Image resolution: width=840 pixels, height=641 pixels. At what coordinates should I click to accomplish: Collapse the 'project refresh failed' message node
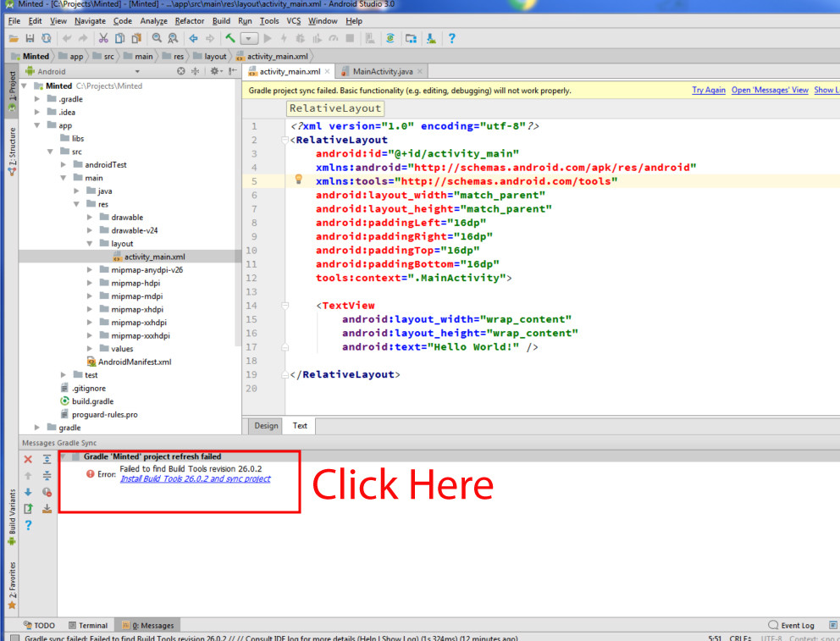[64, 456]
